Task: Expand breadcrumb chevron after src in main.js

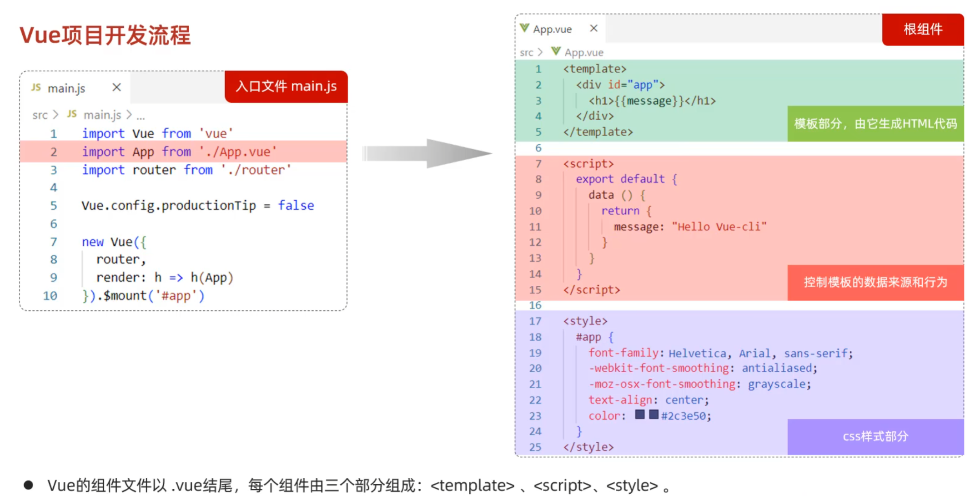Action: [x=55, y=115]
